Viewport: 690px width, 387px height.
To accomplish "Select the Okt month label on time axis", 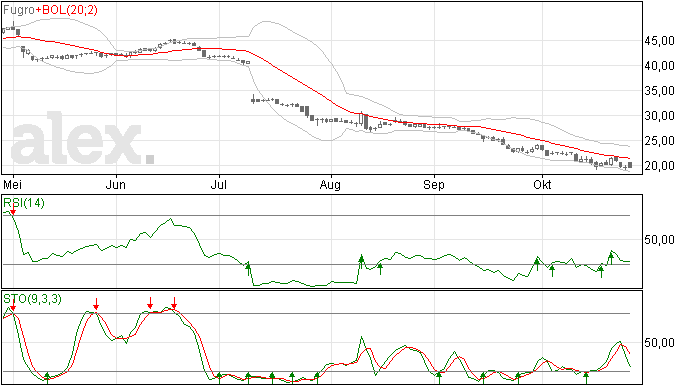I will [x=542, y=184].
